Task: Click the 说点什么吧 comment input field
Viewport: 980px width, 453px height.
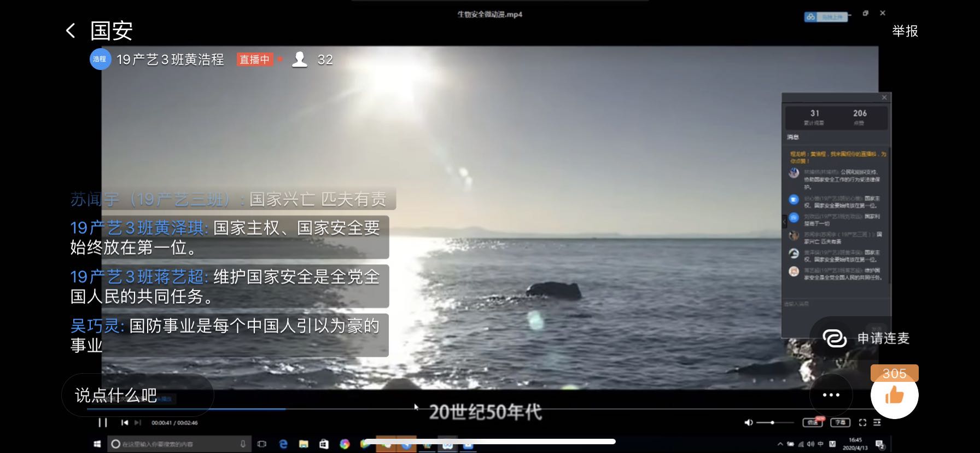Action: (137, 395)
